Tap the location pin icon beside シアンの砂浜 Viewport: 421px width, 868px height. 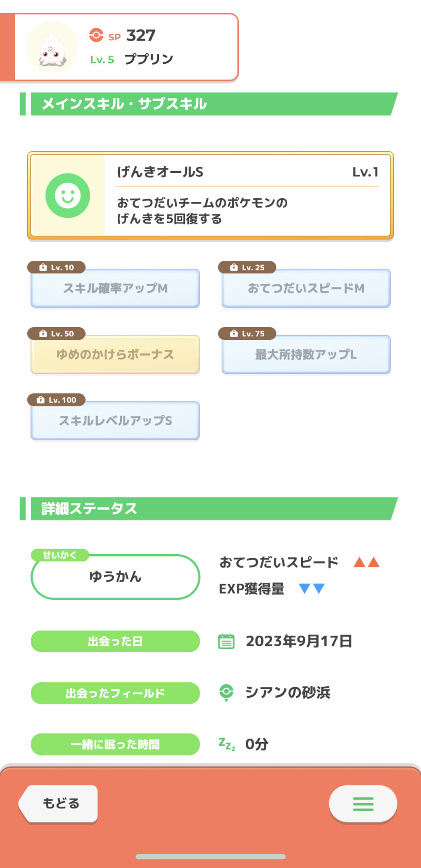click(x=226, y=692)
